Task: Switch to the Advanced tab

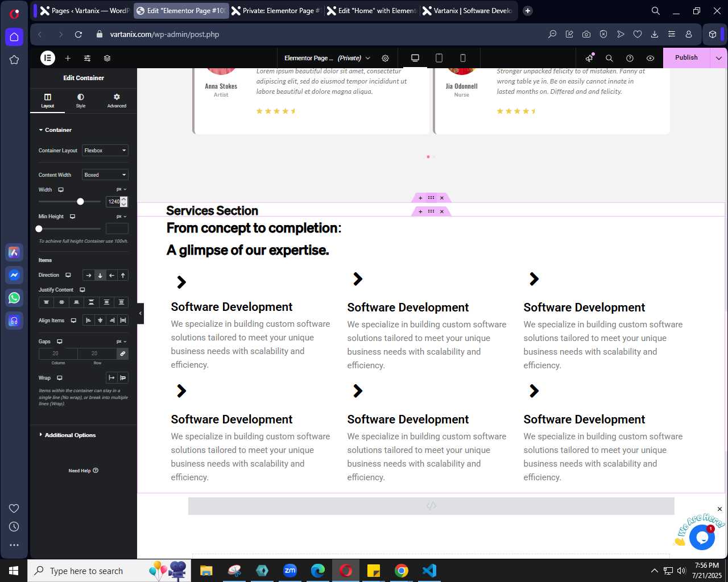Action: [x=117, y=101]
